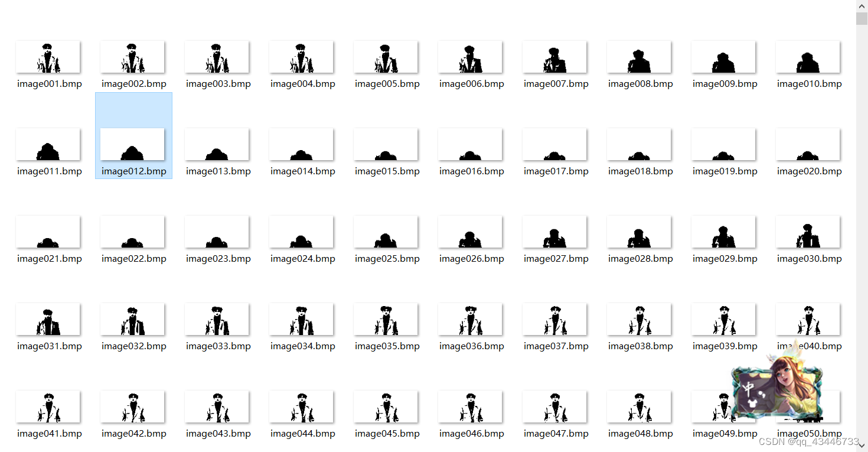
Task: Click the file name label image001.bmp
Action: (x=50, y=84)
